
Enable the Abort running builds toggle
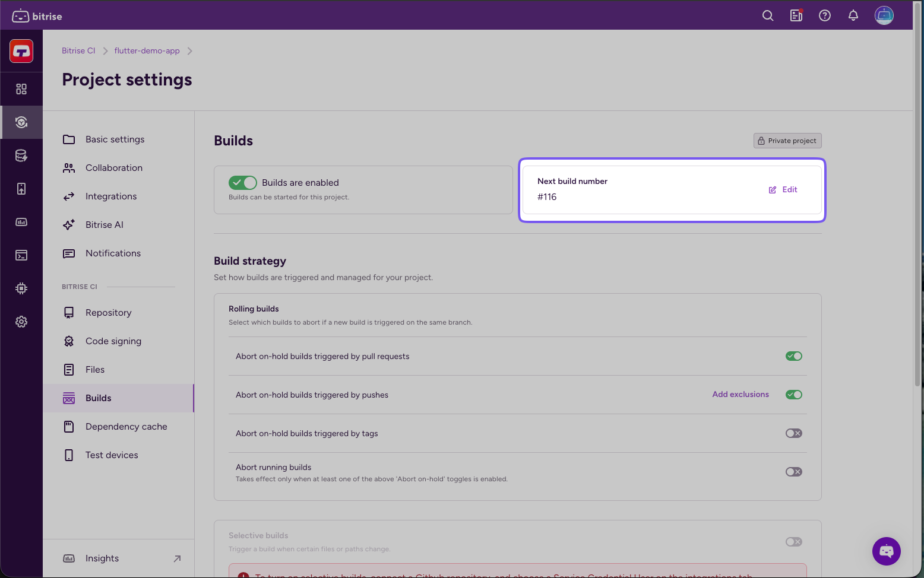click(794, 472)
